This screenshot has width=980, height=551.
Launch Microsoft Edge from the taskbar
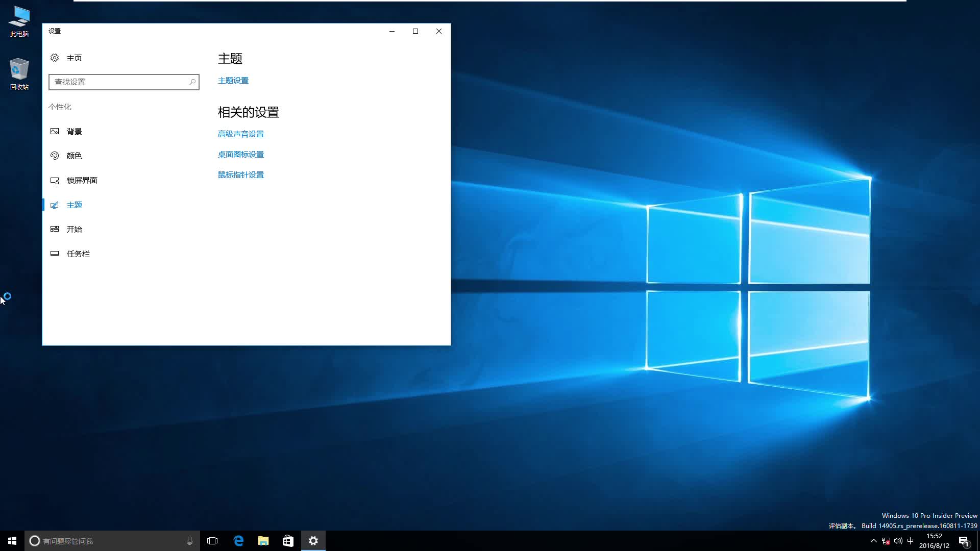point(238,541)
